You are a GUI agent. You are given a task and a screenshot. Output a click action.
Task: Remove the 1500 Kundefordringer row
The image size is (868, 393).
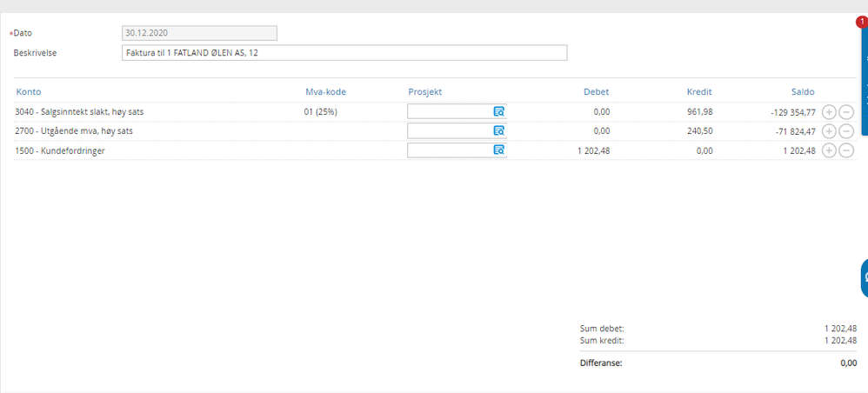point(846,150)
